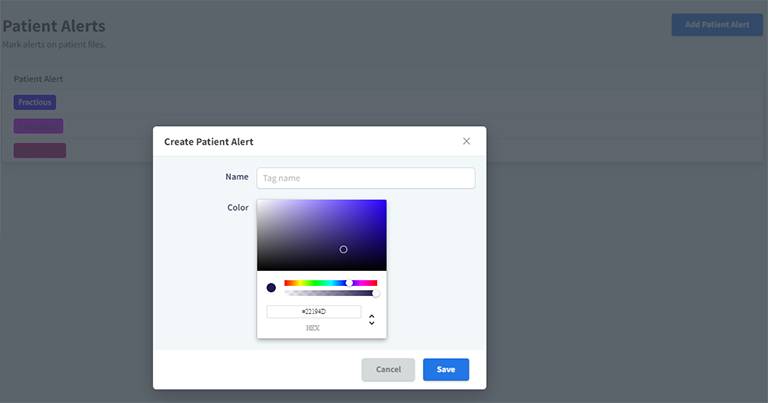The width and height of the screenshot is (768, 403).
Task: Click the purple Contagious alert tag
Action: tap(38, 126)
